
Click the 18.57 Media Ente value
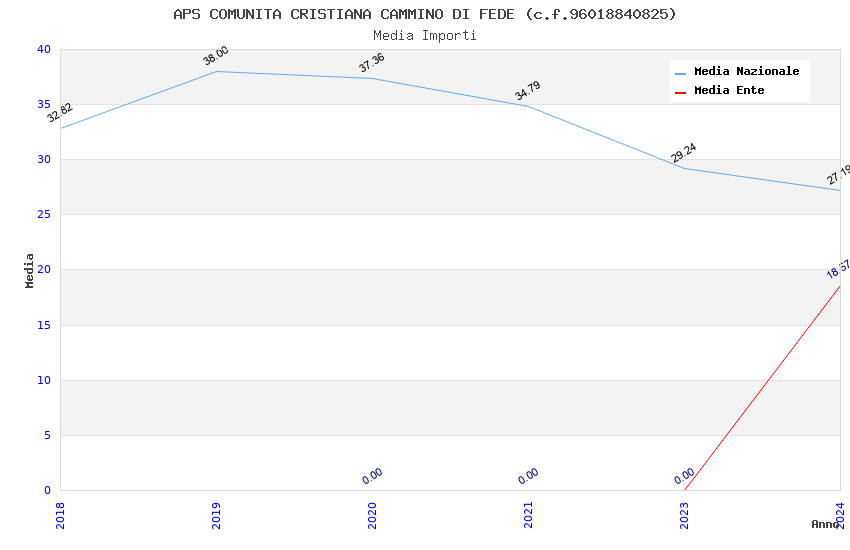pyautogui.click(x=838, y=270)
